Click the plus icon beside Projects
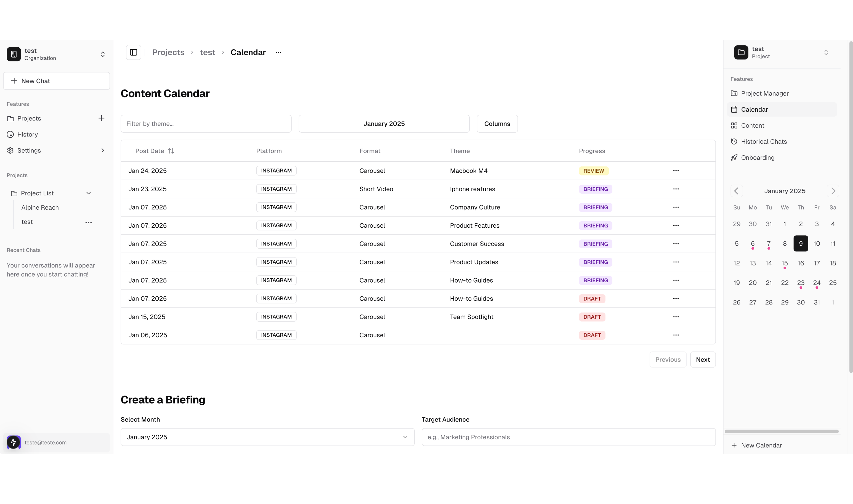853x504 pixels. (x=101, y=118)
